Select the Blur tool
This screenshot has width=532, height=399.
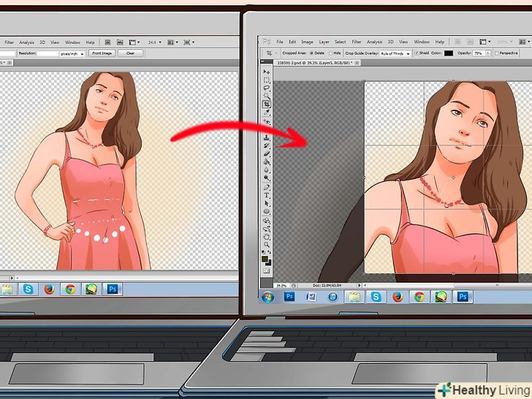[267, 170]
